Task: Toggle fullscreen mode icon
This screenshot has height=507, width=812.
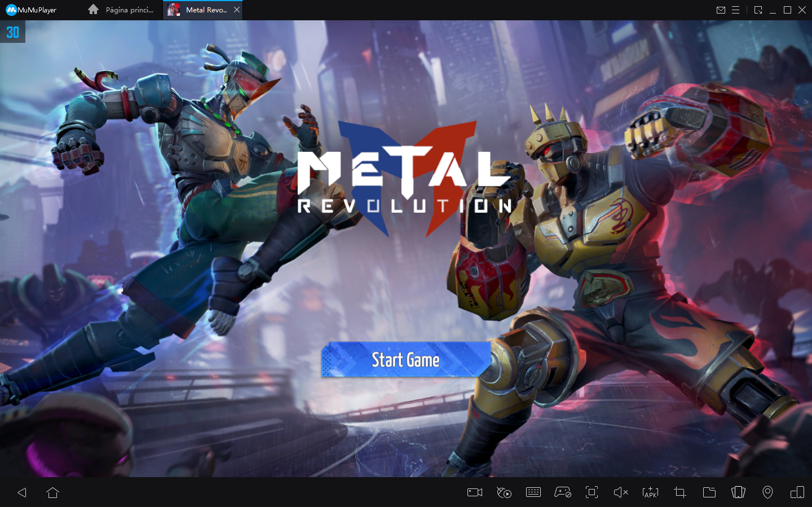Action: point(592,492)
